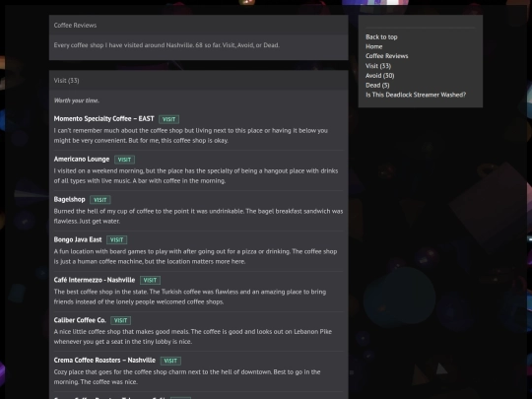Screen dimensions: 532x399
Task: Jump to Dead (5) sidebar link
Action: 377,85
